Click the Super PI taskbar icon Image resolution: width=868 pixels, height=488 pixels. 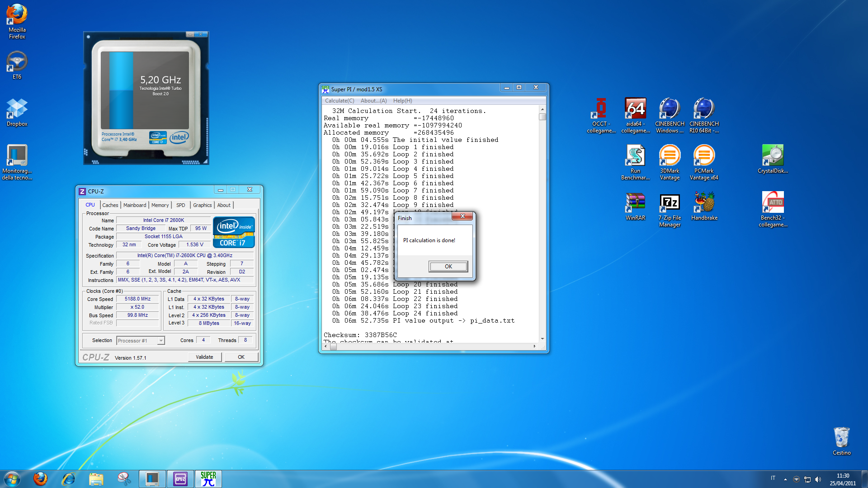208,479
